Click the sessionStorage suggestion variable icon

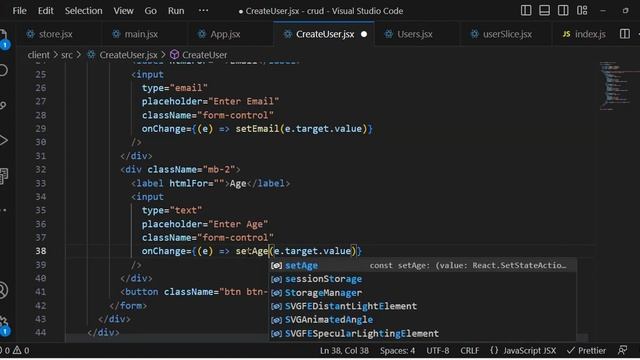276,279
